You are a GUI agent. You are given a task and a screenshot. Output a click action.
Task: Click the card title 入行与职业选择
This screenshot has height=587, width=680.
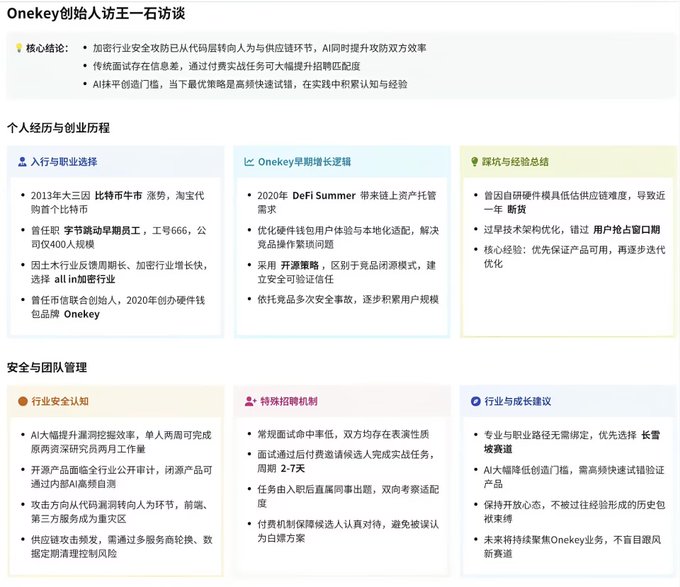pos(64,162)
